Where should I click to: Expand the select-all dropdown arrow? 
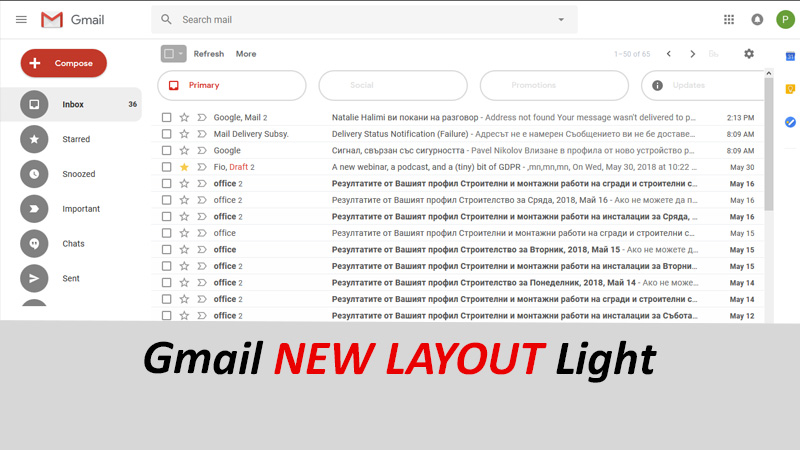click(181, 54)
